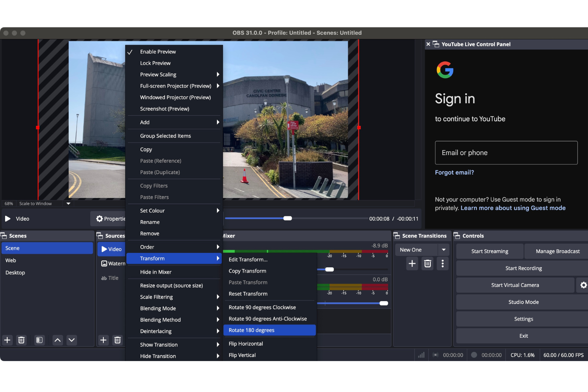Close the YouTube Live Control Panel dock

pyautogui.click(x=428, y=44)
